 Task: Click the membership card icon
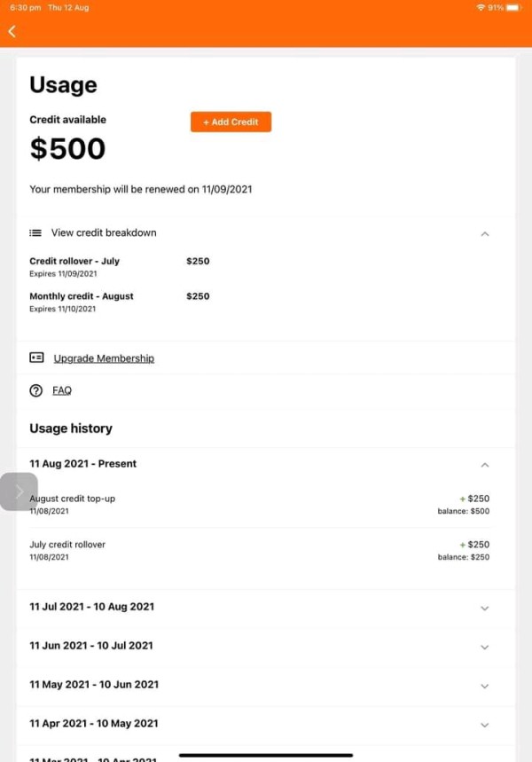point(36,358)
